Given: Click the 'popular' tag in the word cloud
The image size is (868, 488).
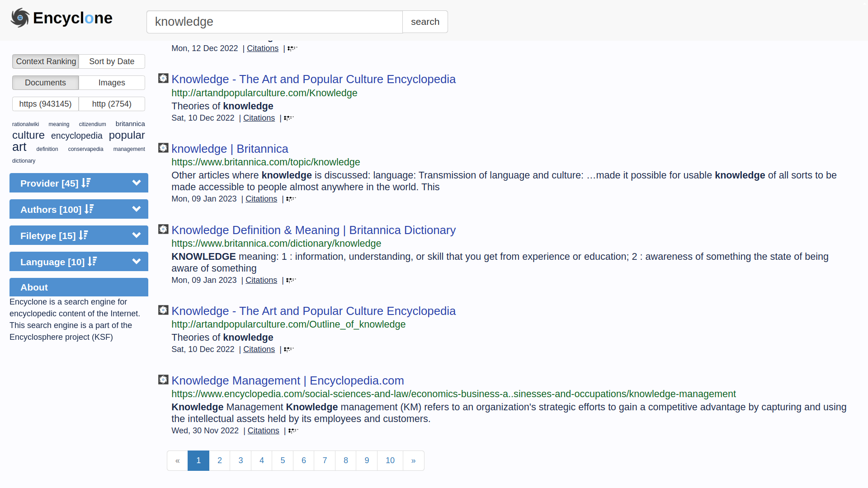Looking at the screenshot, I should tap(127, 135).
